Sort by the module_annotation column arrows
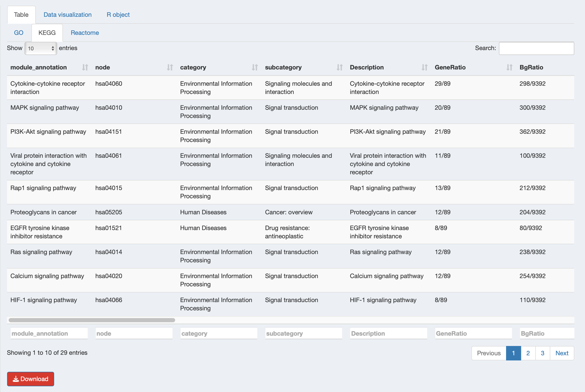The width and height of the screenshot is (585, 392). (x=85, y=67)
